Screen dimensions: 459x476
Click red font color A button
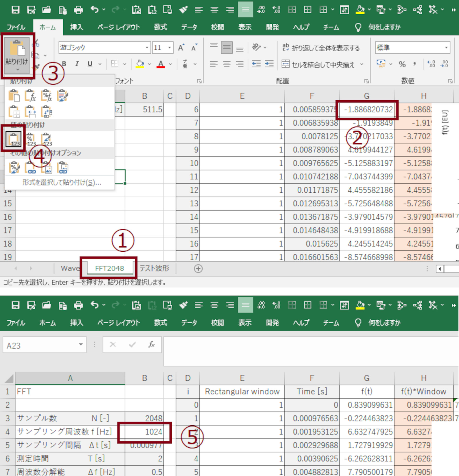click(x=161, y=64)
